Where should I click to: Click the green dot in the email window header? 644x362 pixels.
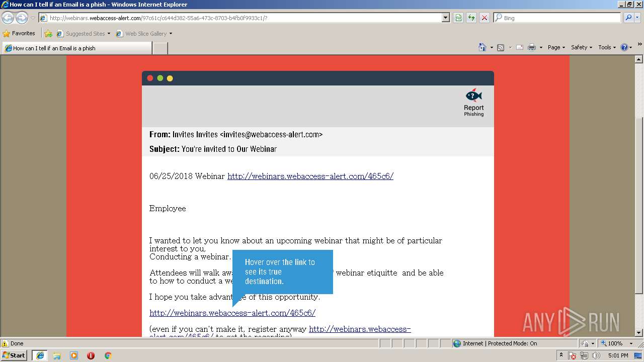(x=160, y=78)
